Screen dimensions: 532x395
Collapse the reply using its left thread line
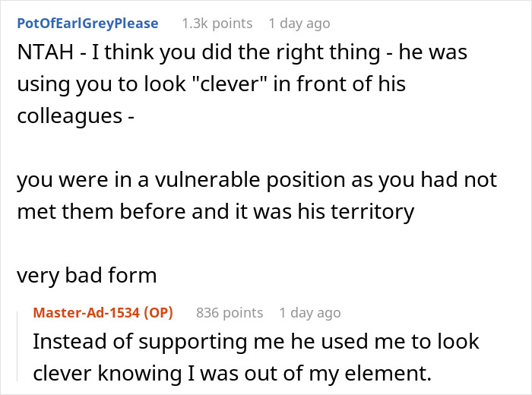21,348
